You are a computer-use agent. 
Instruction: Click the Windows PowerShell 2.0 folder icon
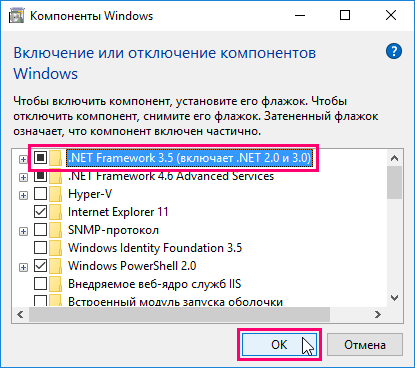click(x=55, y=266)
